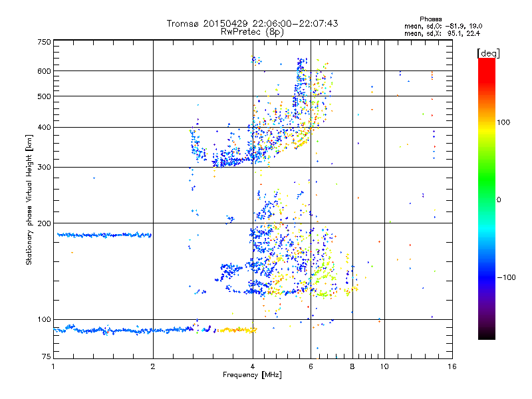
Task: Click the colorbar label '0'
Action: click(x=499, y=200)
